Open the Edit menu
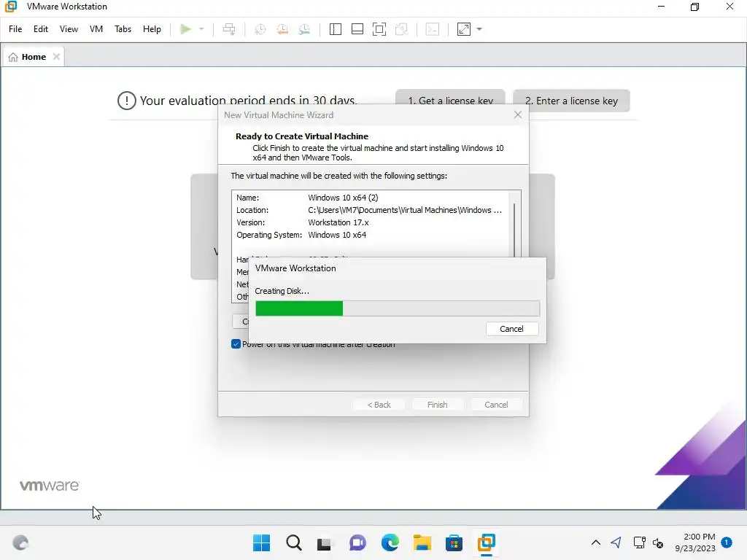Image resolution: width=747 pixels, height=560 pixels. click(41, 29)
